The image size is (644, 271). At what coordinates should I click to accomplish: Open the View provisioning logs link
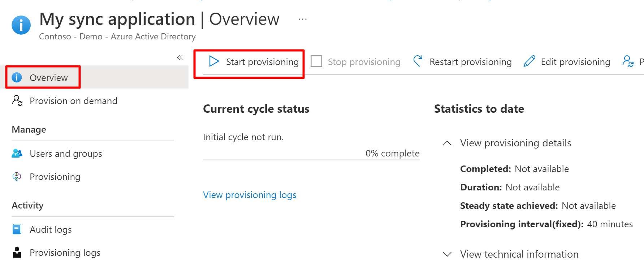(x=250, y=195)
